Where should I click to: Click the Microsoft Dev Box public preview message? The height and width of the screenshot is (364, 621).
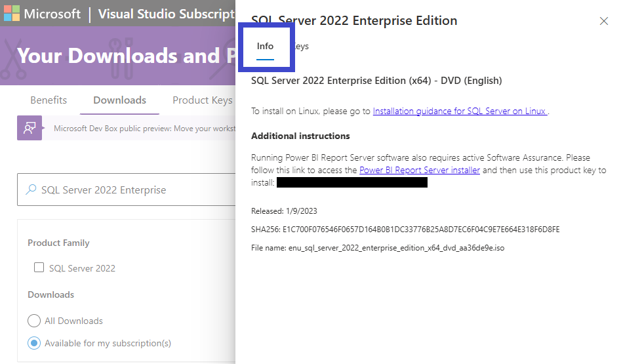[144, 129]
